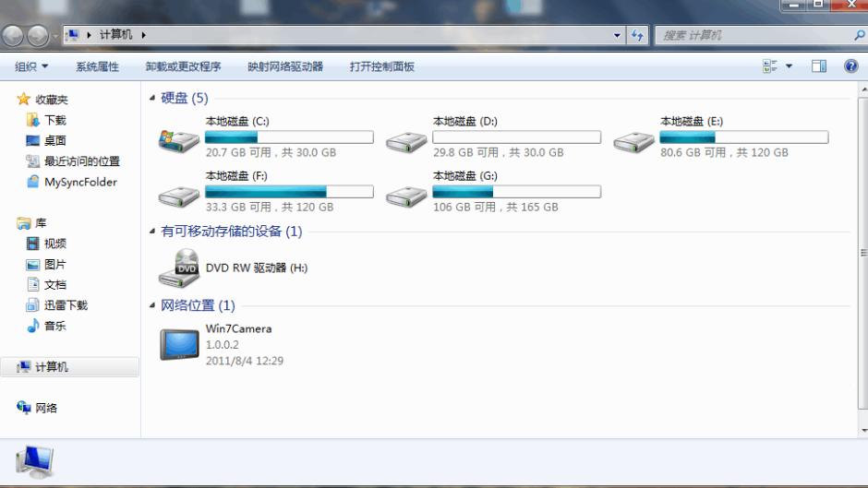The height and width of the screenshot is (488, 868).
Task: Click the Win7Camera name text
Action: click(238, 328)
